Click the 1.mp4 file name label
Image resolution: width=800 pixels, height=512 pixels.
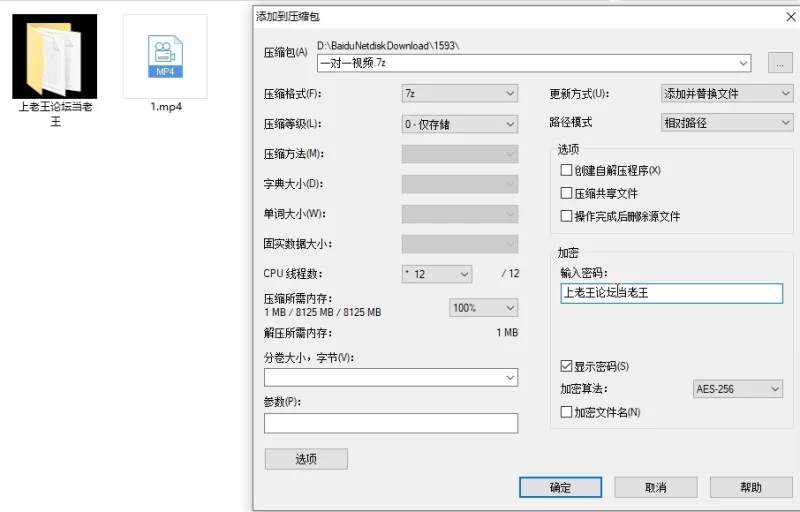tap(166, 107)
